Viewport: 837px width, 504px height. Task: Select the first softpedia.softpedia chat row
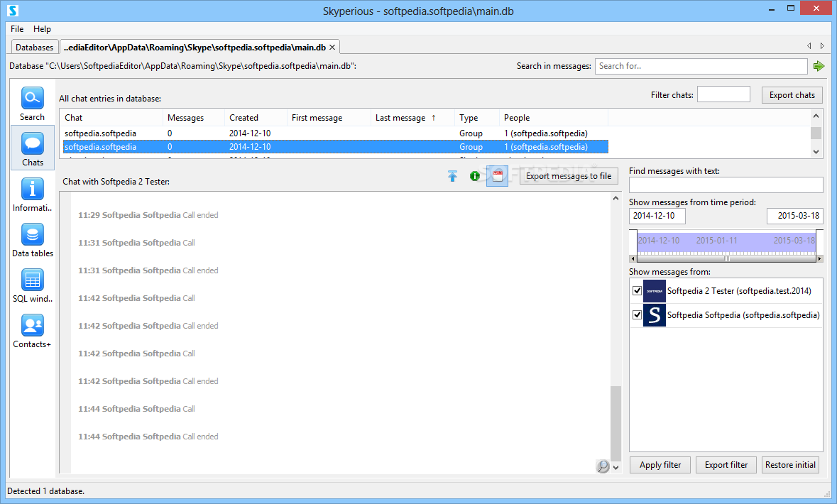pos(335,133)
